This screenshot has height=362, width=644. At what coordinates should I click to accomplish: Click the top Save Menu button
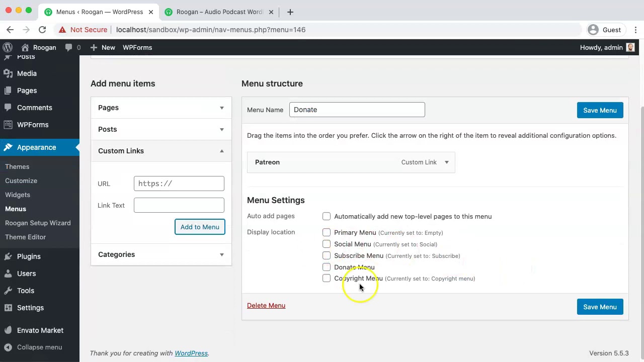tap(600, 110)
